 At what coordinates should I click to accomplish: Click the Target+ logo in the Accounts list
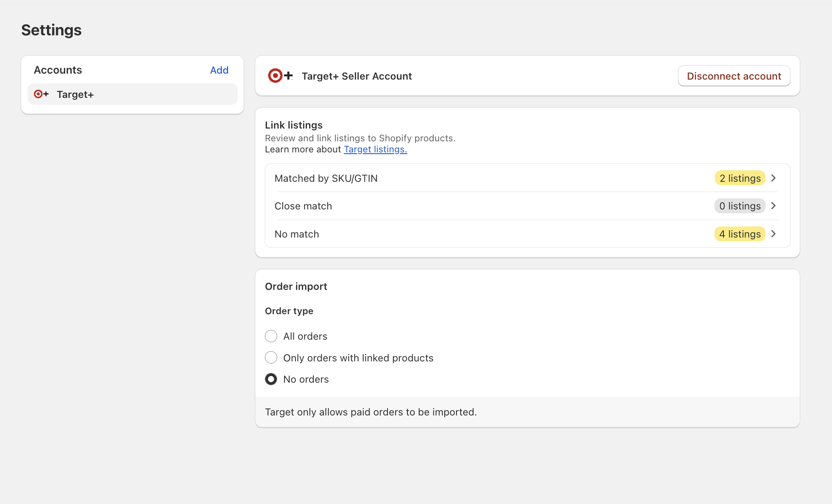(x=41, y=94)
